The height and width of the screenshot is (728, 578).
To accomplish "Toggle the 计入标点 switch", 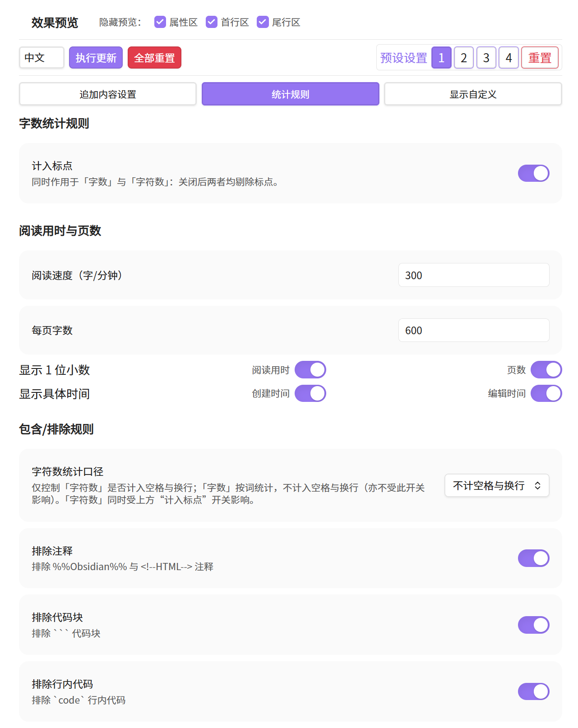I will [533, 173].
